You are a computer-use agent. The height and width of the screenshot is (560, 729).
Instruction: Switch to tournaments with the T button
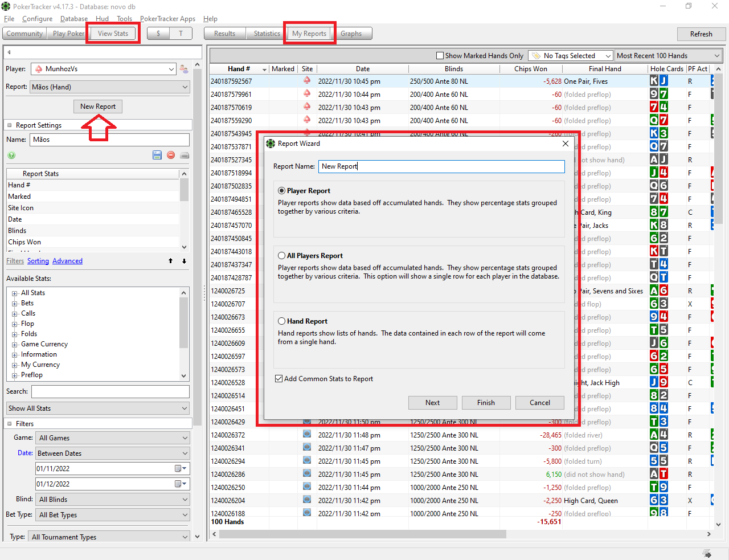click(x=181, y=34)
